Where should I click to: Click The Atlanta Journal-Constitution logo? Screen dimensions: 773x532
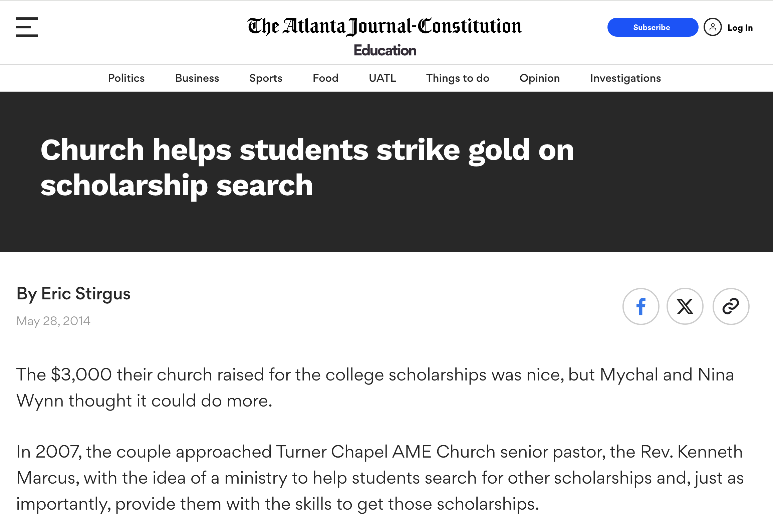(384, 27)
